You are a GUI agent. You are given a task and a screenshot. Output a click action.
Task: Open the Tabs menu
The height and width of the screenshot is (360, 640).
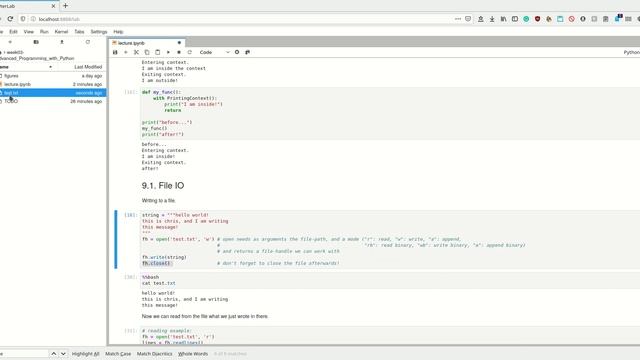point(79,31)
